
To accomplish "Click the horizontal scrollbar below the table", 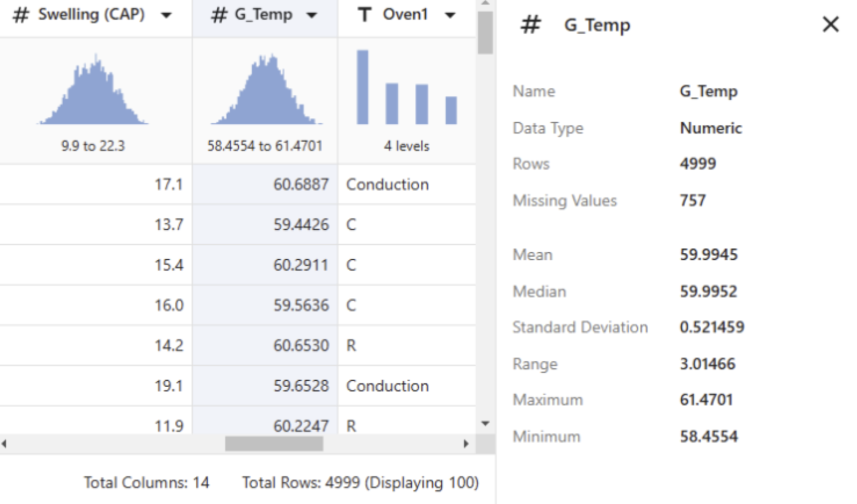I will click(275, 443).
